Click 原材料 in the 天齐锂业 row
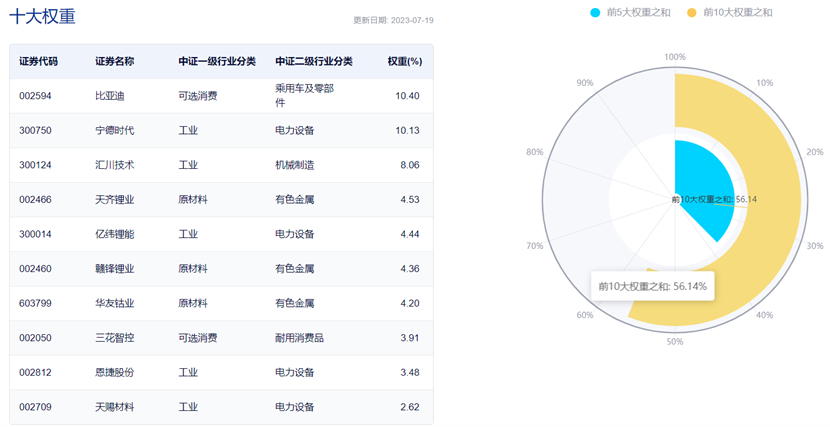This screenshot has width=830, height=427. pos(193,199)
